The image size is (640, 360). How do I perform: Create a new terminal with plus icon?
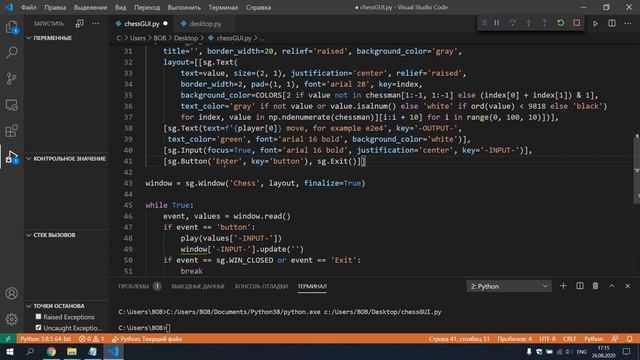point(563,286)
